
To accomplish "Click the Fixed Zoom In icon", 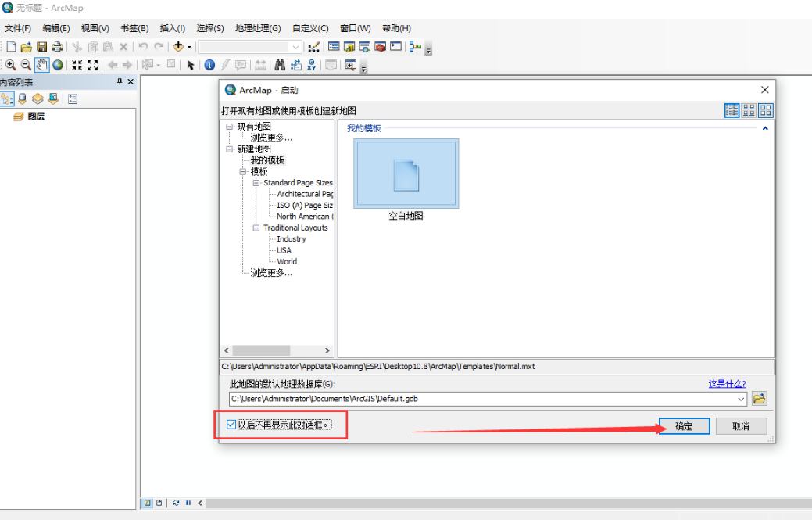I will [x=77, y=65].
